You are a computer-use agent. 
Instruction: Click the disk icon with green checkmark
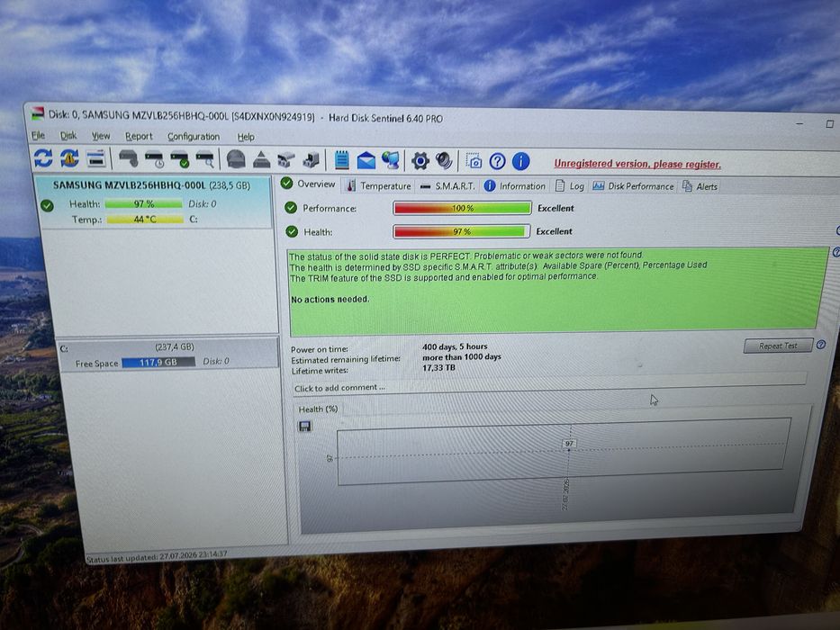(180, 159)
